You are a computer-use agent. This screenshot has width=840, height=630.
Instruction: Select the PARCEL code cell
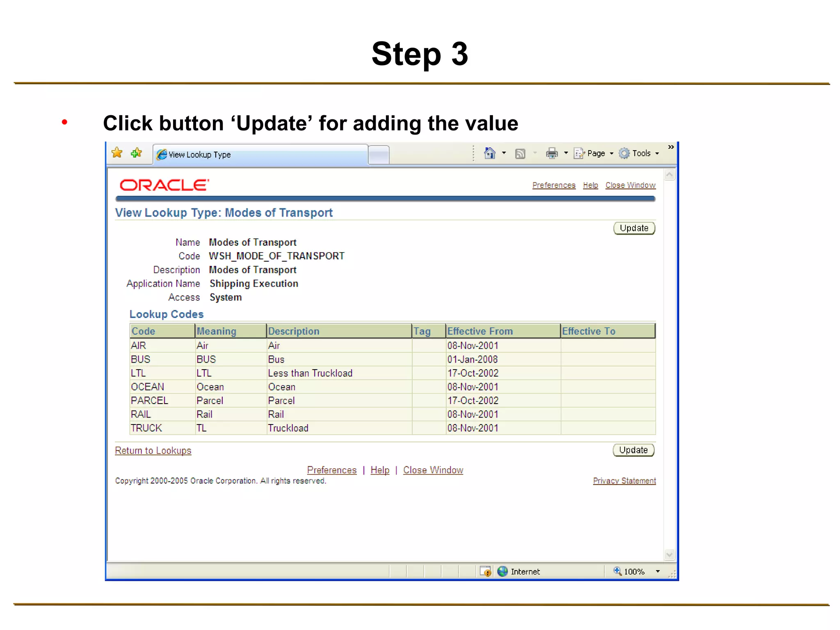(x=162, y=401)
